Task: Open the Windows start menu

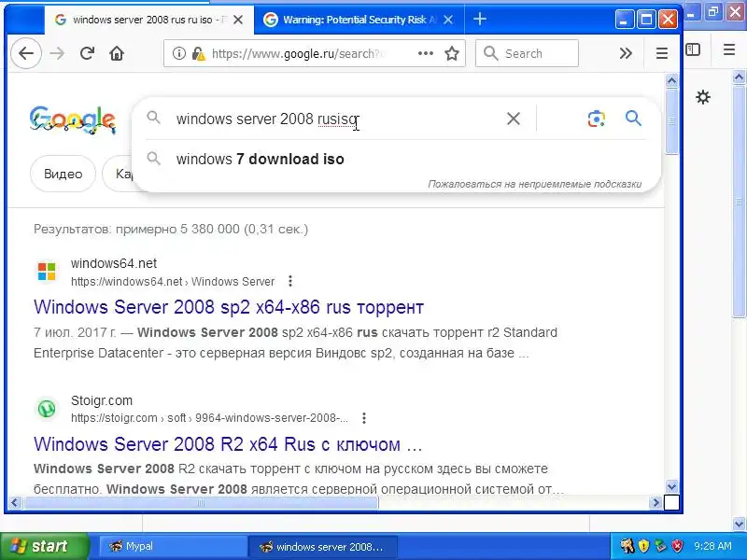Action: pos(44,546)
